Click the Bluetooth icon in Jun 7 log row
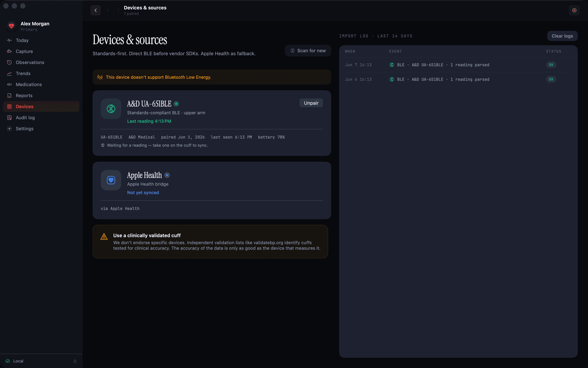The width and height of the screenshot is (588, 368). [392, 65]
